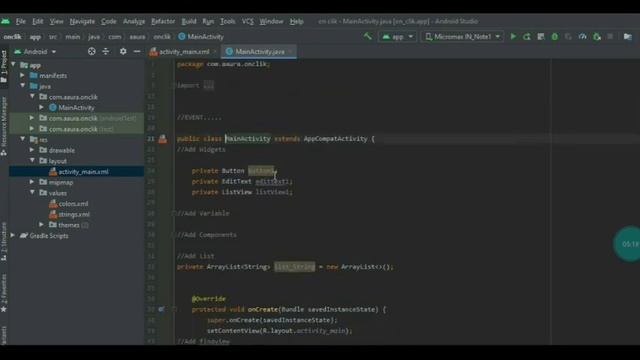Open the File menu
The width and height of the screenshot is (640, 360).
pyautogui.click(x=20, y=21)
